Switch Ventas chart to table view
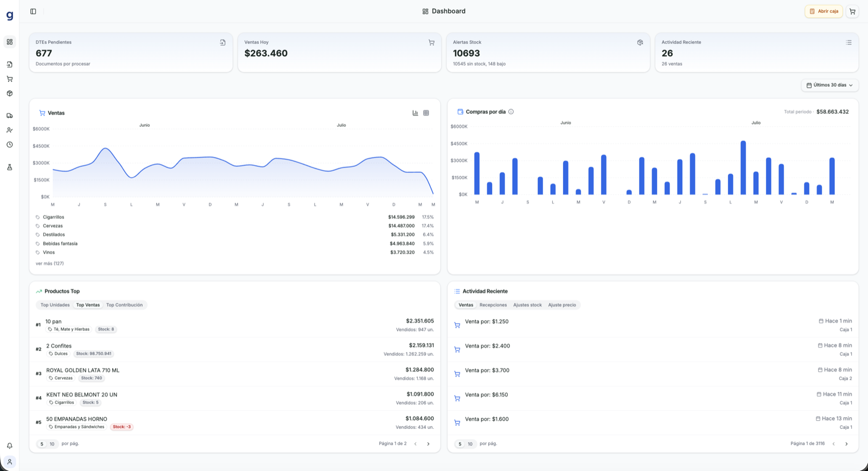The width and height of the screenshot is (868, 471). point(426,113)
